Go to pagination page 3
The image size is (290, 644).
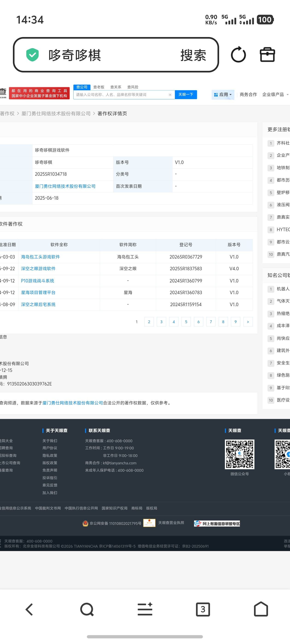[x=161, y=322]
